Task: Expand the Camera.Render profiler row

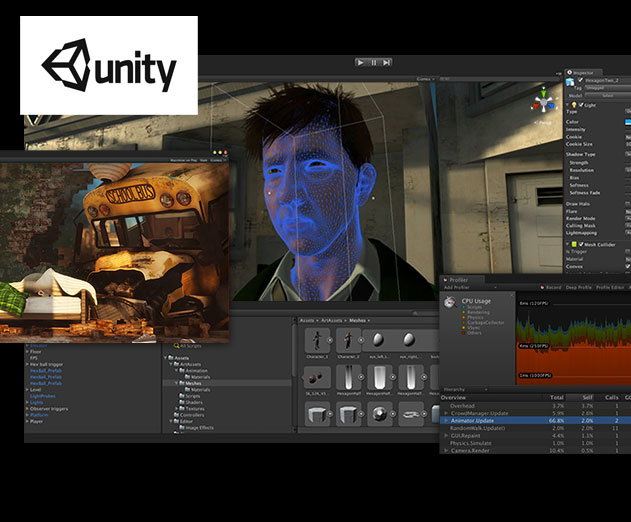Action: (446, 450)
